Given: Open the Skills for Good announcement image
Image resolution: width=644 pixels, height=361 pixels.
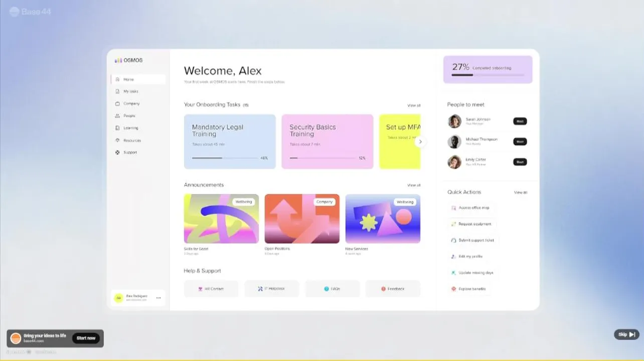Looking at the screenshot, I should coord(221,219).
